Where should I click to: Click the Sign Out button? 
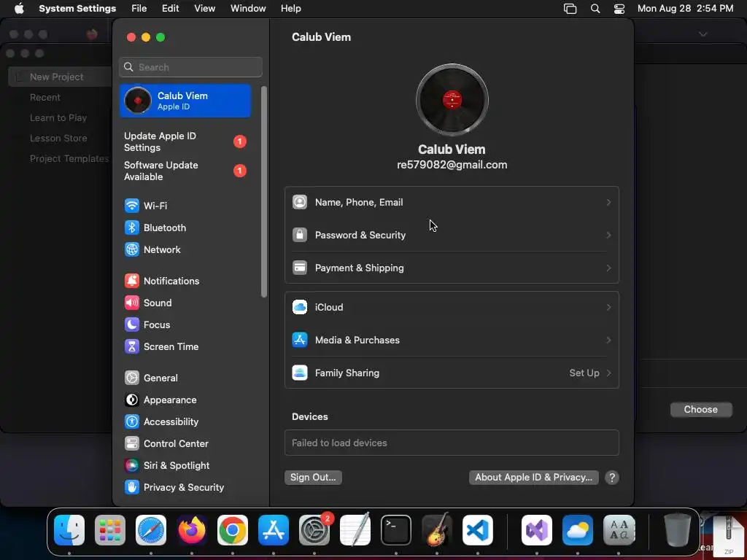coord(313,477)
